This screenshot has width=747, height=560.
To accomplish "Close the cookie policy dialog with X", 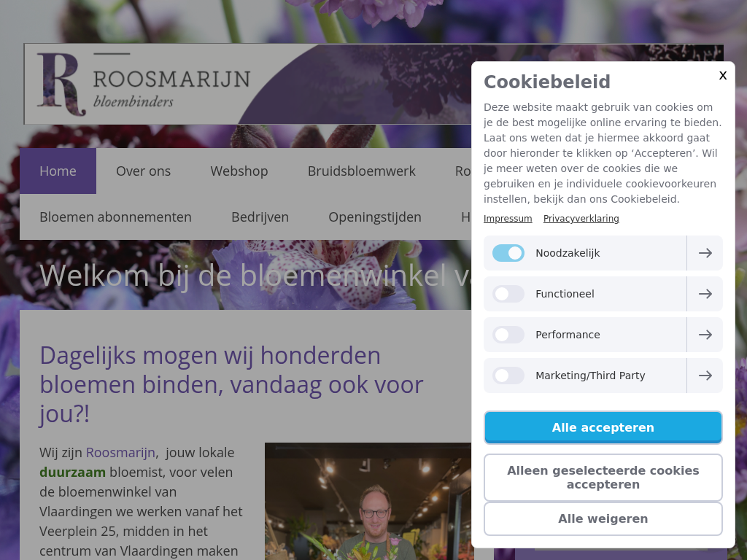I will (723, 75).
